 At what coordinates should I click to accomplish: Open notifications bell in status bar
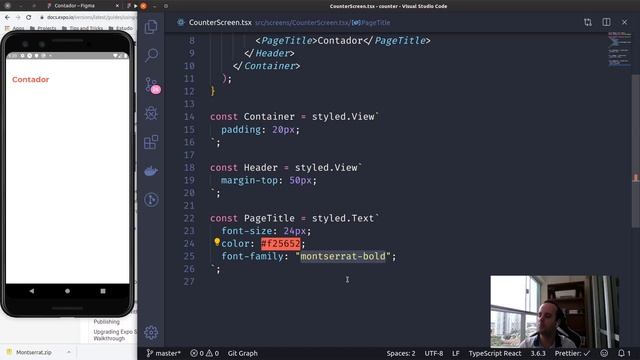pos(624,353)
